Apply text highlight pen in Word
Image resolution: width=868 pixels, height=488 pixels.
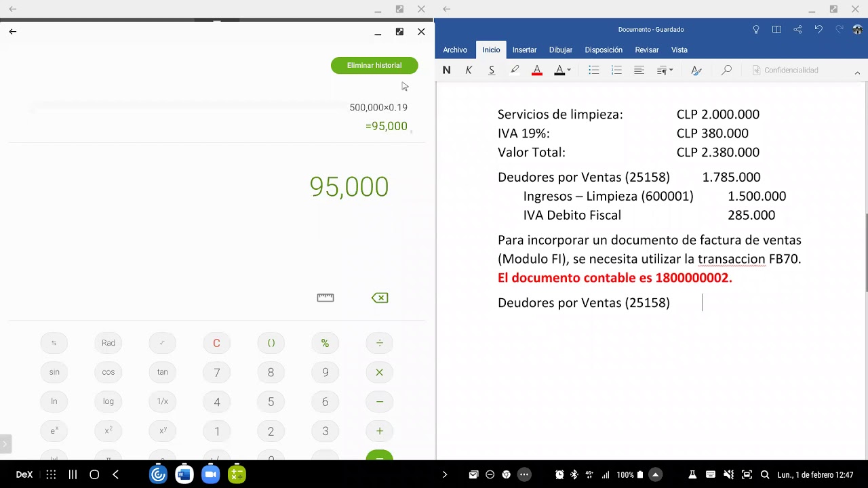(x=515, y=70)
